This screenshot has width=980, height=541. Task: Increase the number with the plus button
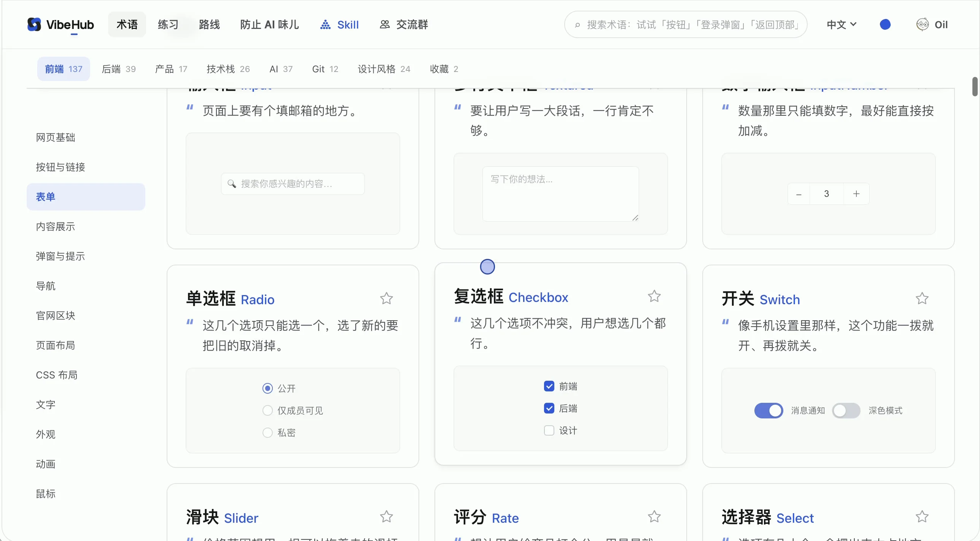coord(856,194)
